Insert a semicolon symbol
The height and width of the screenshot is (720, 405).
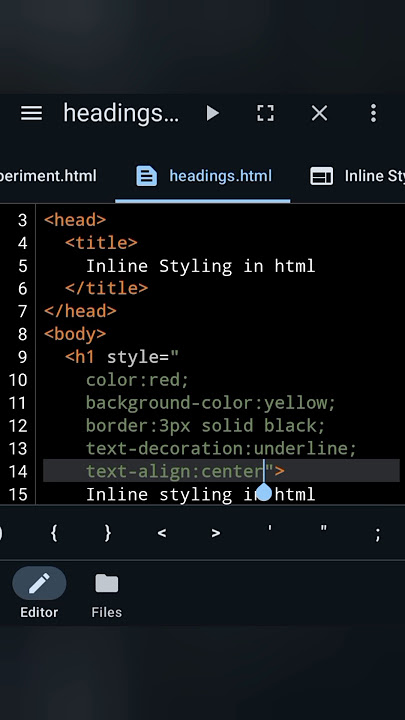tap(377, 534)
